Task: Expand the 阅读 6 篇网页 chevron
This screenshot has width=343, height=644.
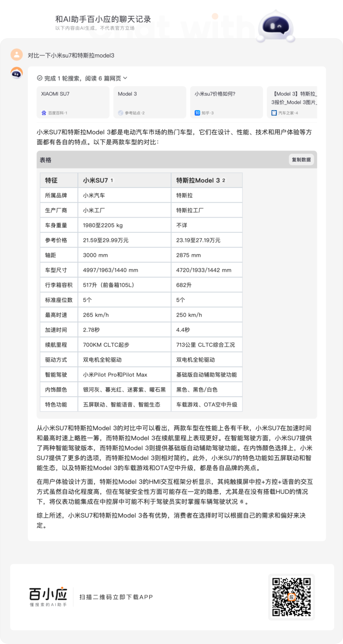Action: click(125, 78)
